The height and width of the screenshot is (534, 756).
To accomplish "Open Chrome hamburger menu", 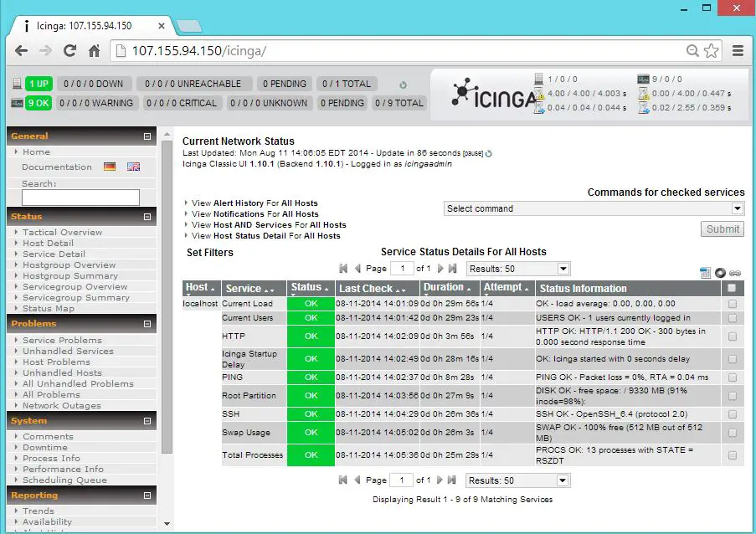I will click(738, 50).
